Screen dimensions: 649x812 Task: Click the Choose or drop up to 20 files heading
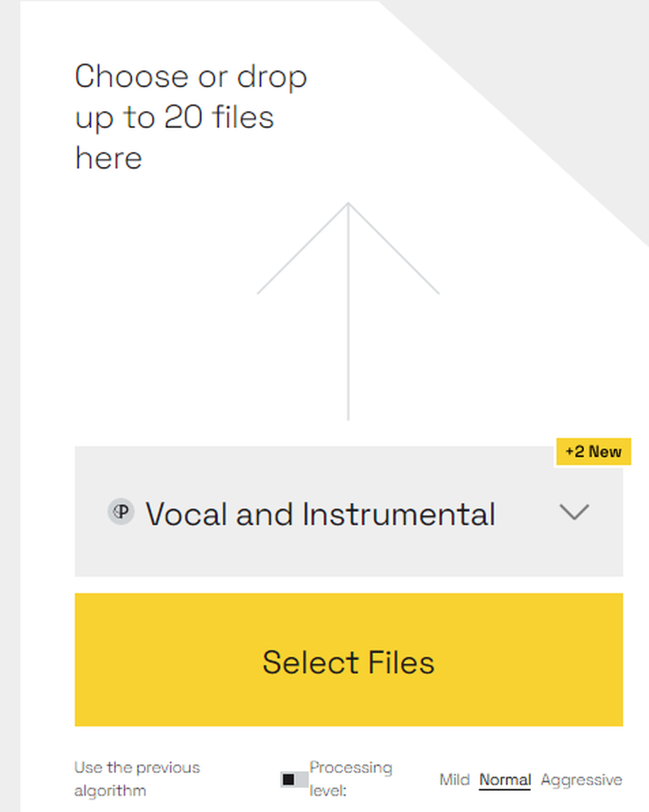191,117
